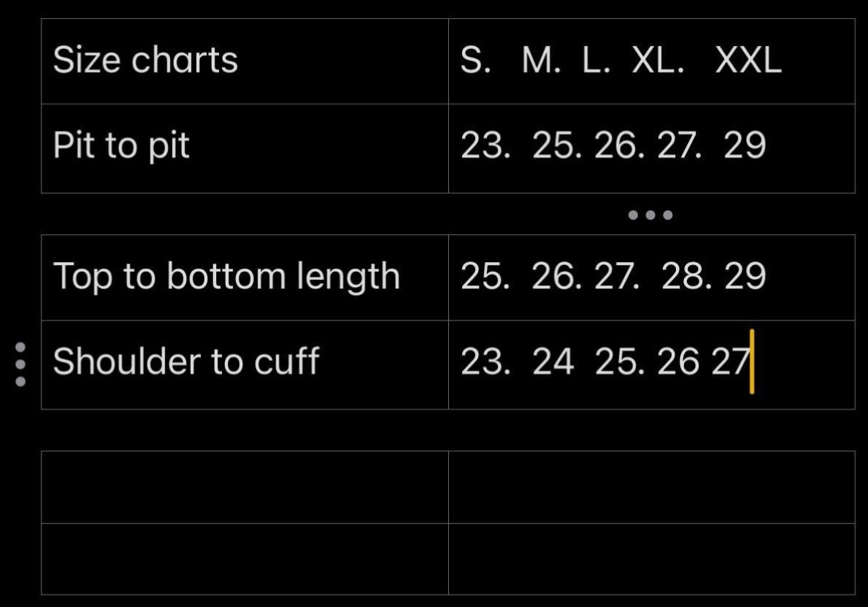Viewport: 868px width, 607px height.
Task: Click the "M." size label
Action: pos(541,61)
